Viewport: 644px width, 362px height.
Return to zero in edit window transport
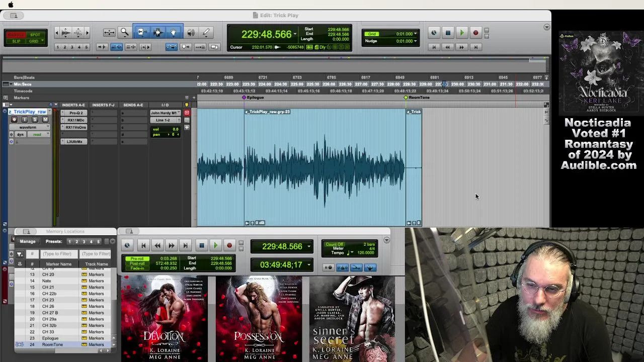pyautogui.click(x=434, y=47)
